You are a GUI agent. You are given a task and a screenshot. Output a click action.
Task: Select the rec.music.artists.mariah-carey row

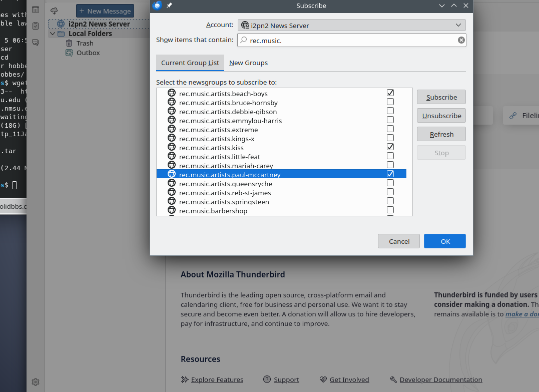281,165
